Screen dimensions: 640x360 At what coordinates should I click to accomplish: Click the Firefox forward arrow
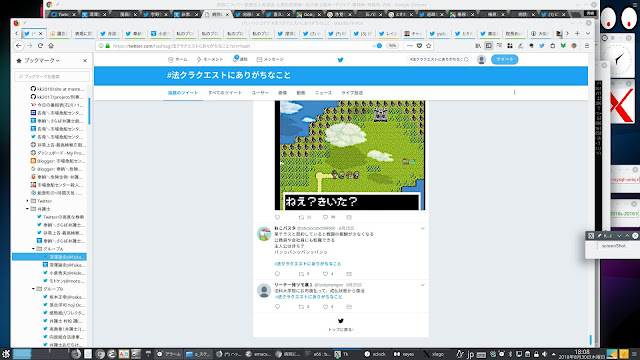point(29,46)
